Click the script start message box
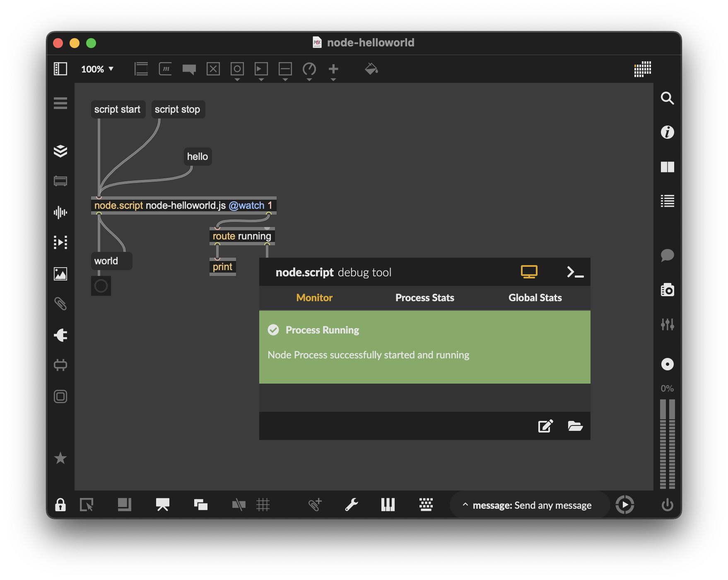 tap(118, 109)
